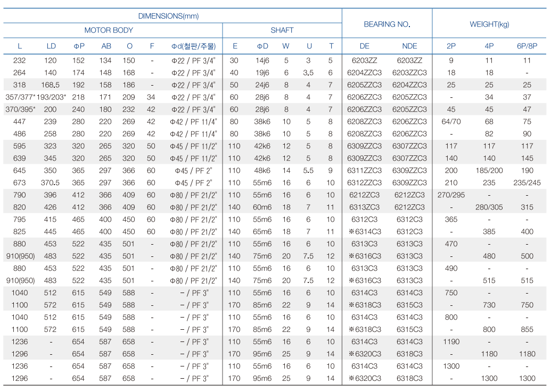
Task: Select the L value 264
Action: point(19,73)
